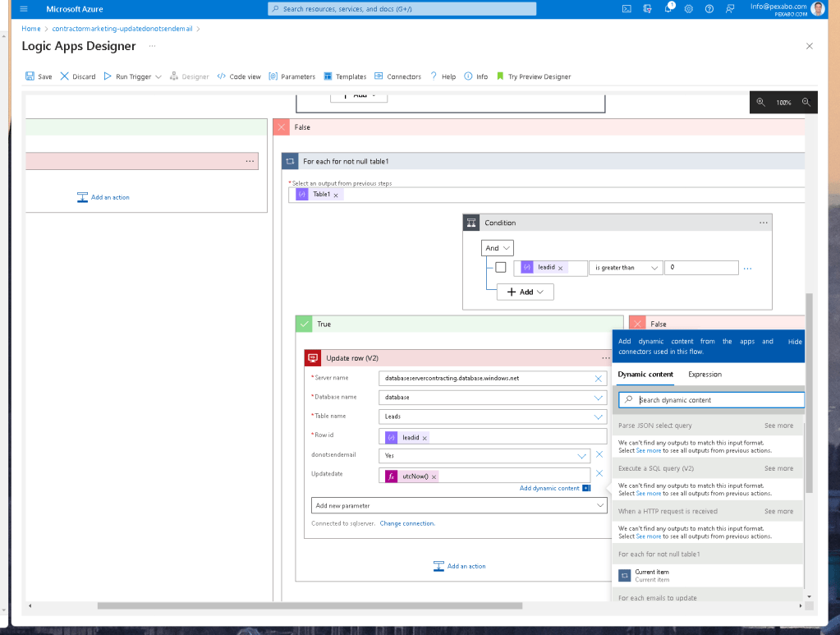
Task: Remove the donotsendemail parameter
Action: click(599, 454)
